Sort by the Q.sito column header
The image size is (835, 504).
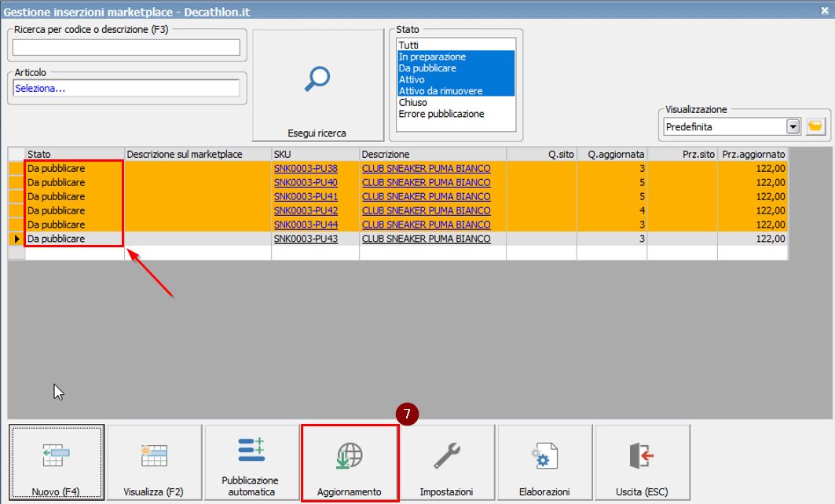tap(541, 155)
